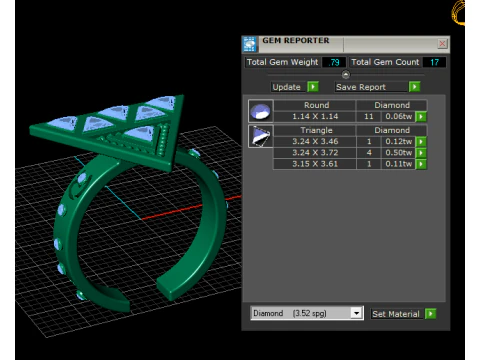Click the green arrow next to Update

tap(313, 87)
